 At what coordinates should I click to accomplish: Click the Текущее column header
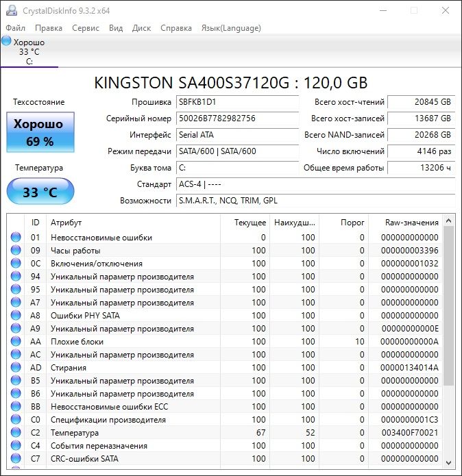(245, 223)
